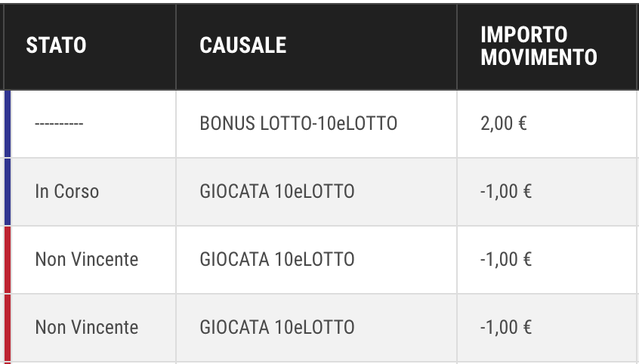Screen dimensions: 639x364
Task: Open GIOCATA 10eLOTTO in first Non Vincente row
Action: click(277, 260)
